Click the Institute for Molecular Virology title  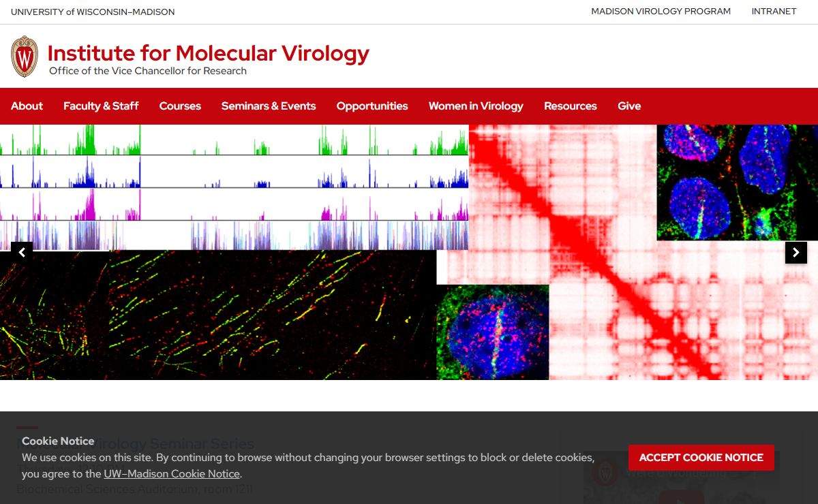click(208, 53)
